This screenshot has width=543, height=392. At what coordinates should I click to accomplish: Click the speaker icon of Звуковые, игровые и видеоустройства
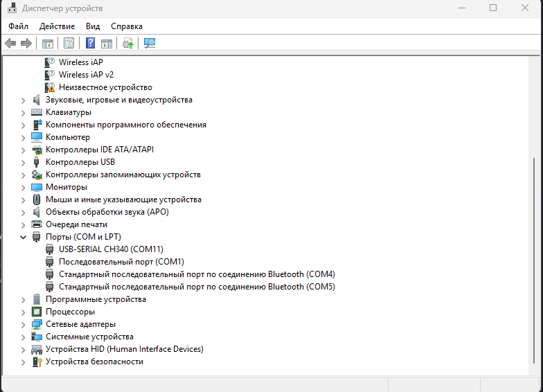point(36,100)
